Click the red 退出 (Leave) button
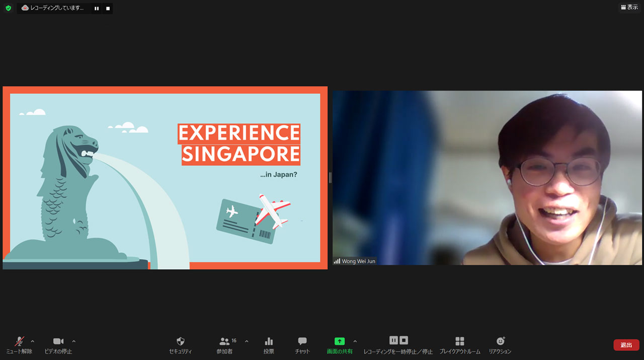The width and height of the screenshot is (644, 360). click(x=626, y=345)
